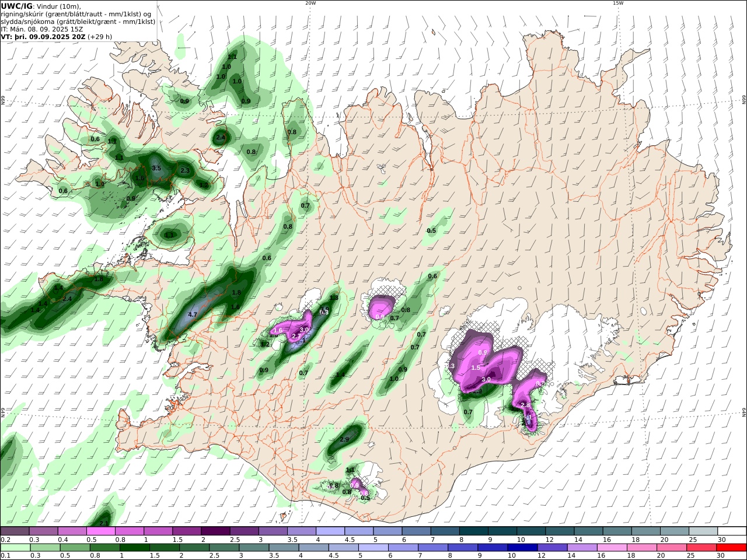Click the '2.7' snow value on the map

pyautogui.click(x=296, y=336)
